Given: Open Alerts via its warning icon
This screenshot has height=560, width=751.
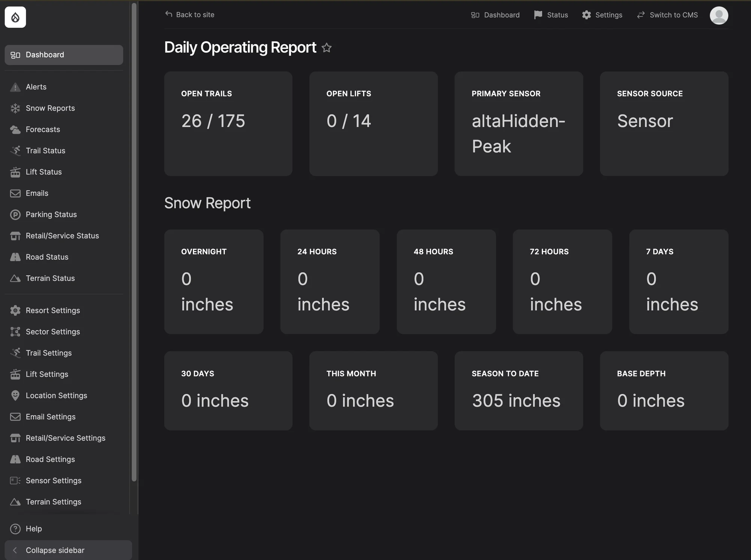Looking at the screenshot, I should [x=15, y=87].
